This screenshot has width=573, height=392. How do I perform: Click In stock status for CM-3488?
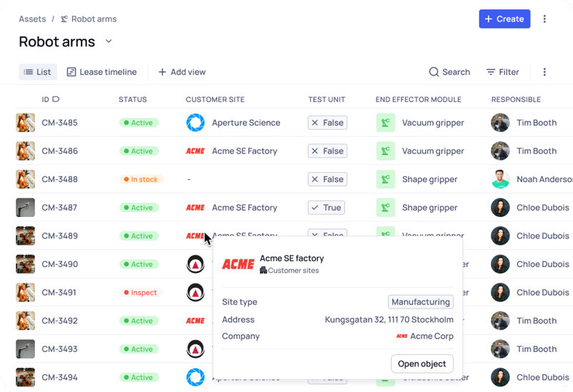point(141,179)
